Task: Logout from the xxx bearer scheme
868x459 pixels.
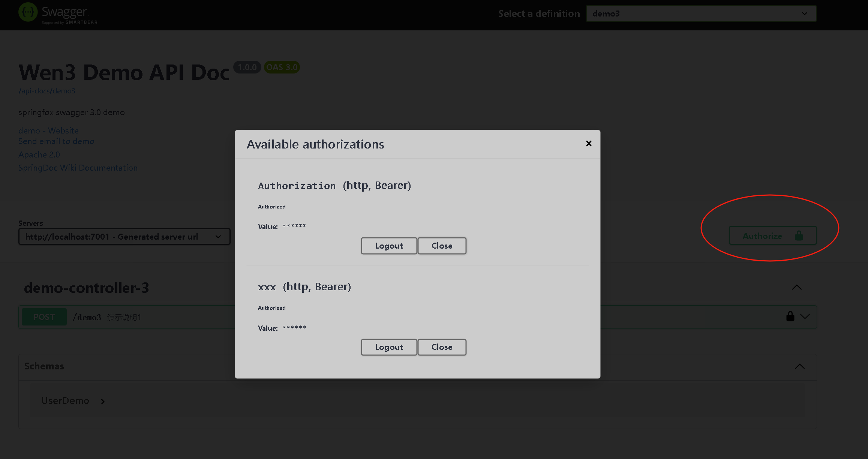Action: click(x=389, y=347)
